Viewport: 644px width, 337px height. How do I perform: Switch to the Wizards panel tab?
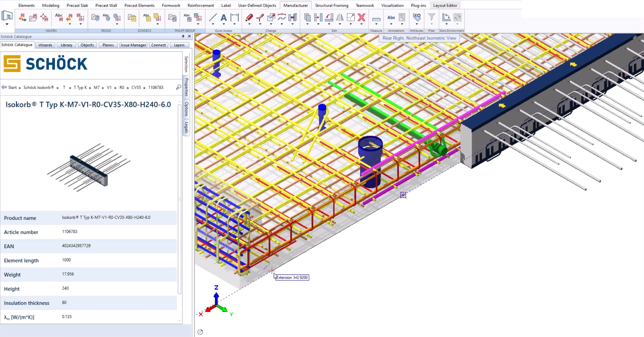tap(45, 45)
